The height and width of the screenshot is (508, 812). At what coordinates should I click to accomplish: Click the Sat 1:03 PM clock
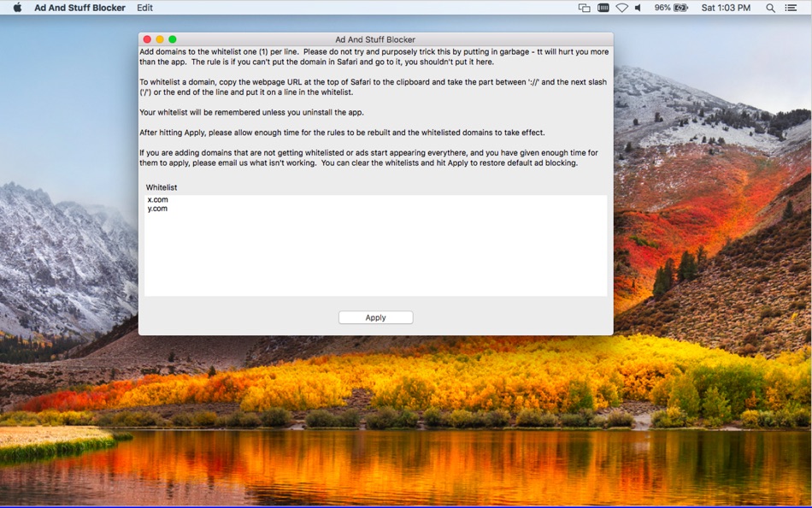tap(726, 8)
